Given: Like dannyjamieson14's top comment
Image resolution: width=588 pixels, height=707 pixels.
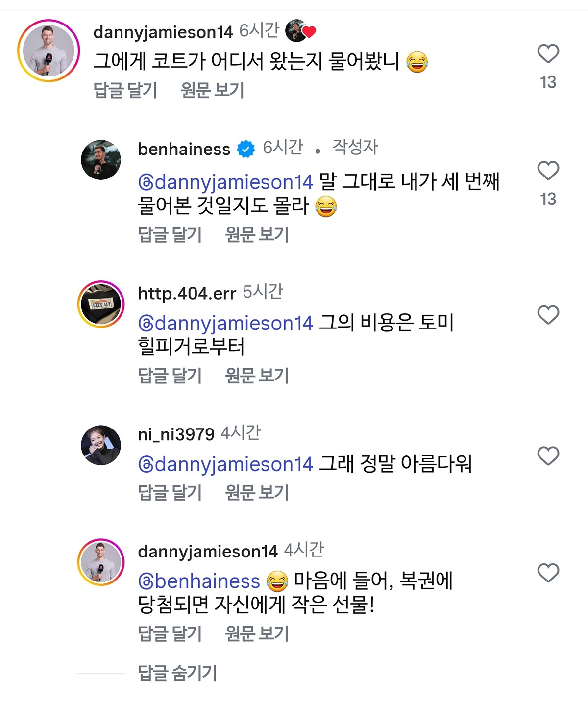Looking at the screenshot, I should pos(548,54).
